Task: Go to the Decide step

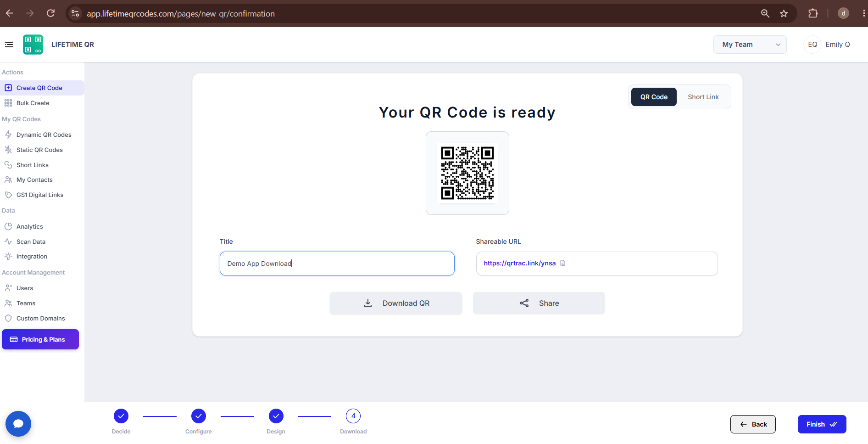Action: tap(121, 416)
